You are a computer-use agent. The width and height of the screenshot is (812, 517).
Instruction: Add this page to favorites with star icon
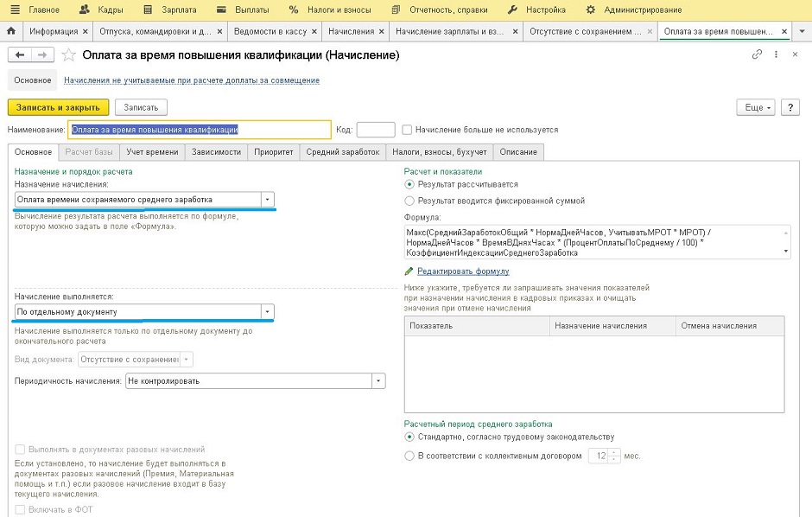pyautogui.click(x=68, y=55)
